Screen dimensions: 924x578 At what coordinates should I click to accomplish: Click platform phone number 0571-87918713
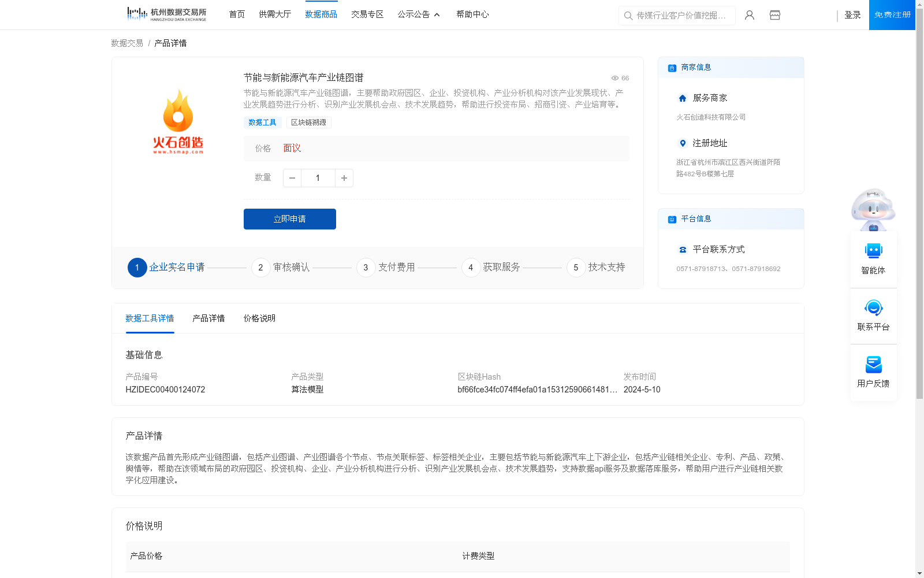coord(701,269)
